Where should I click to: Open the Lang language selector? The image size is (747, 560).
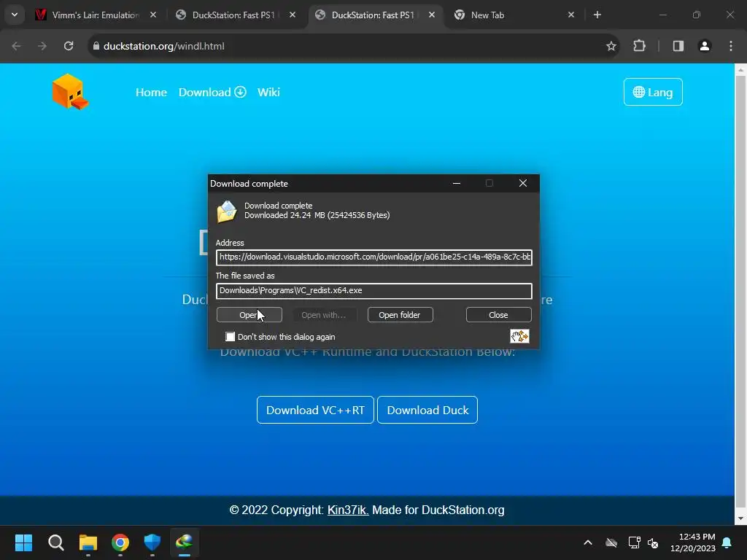point(653,92)
